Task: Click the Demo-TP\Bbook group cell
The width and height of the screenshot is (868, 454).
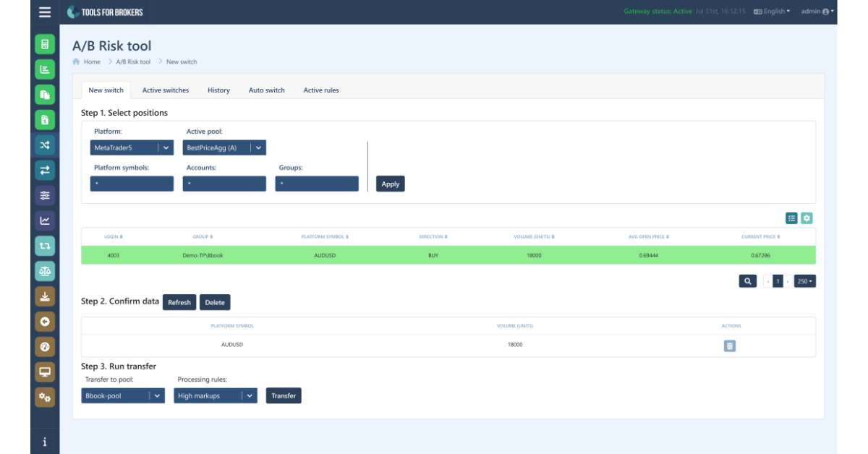Action: coord(203,255)
